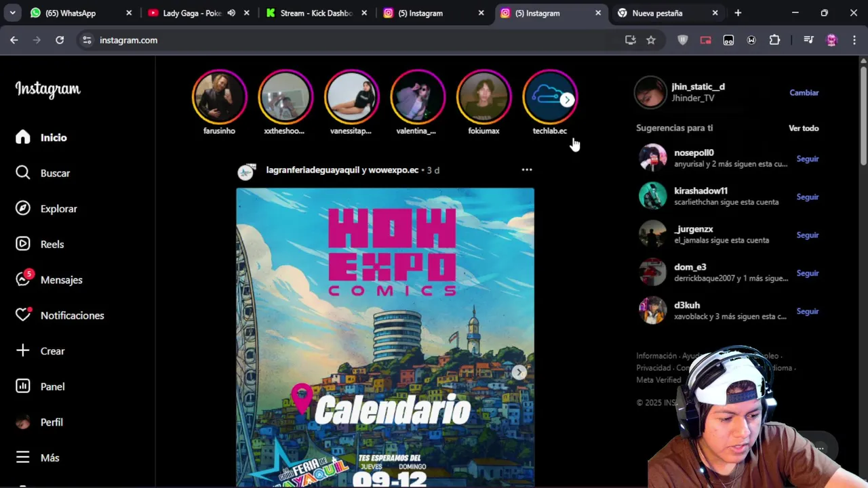Click the shield extension icon

click(x=683, y=40)
